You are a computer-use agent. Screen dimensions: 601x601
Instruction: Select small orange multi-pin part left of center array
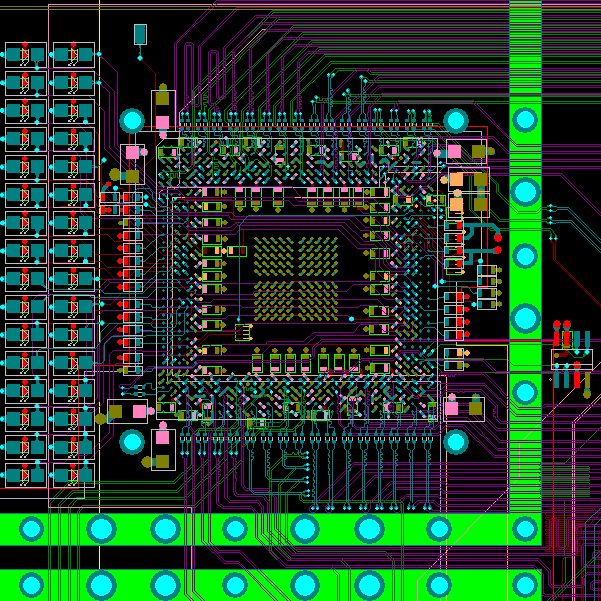tap(242, 331)
